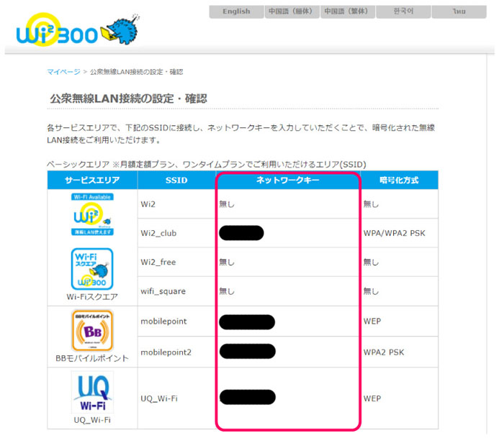Click the ネットワークキー column header
This screenshot has width=504, height=438.
point(288,180)
